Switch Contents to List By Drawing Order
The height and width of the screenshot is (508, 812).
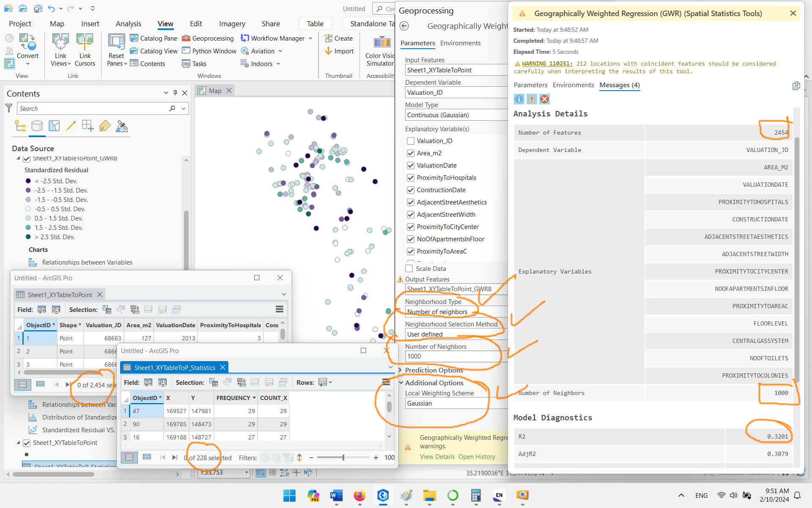click(19, 126)
